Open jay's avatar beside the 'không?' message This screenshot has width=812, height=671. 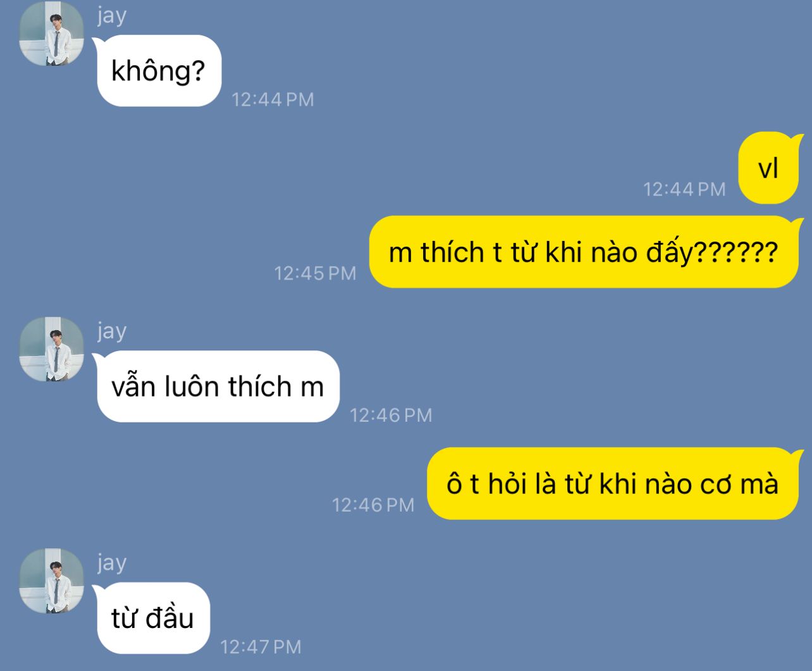click(52, 34)
